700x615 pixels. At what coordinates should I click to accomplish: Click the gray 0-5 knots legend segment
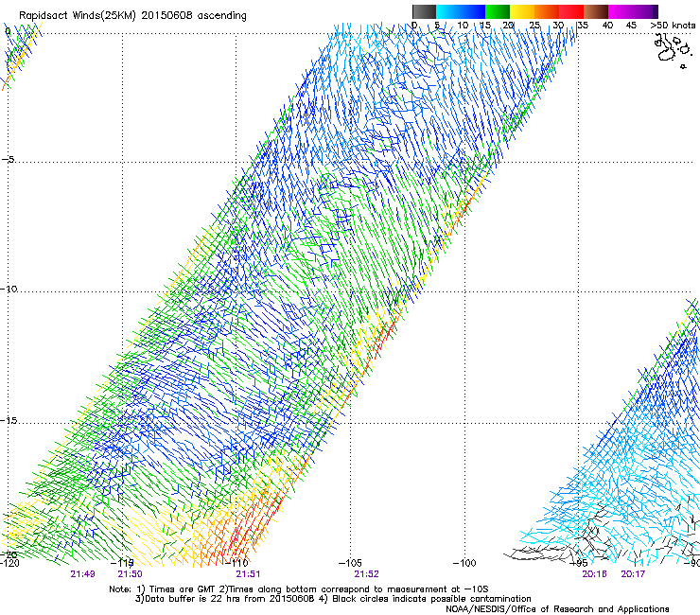click(x=424, y=11)
